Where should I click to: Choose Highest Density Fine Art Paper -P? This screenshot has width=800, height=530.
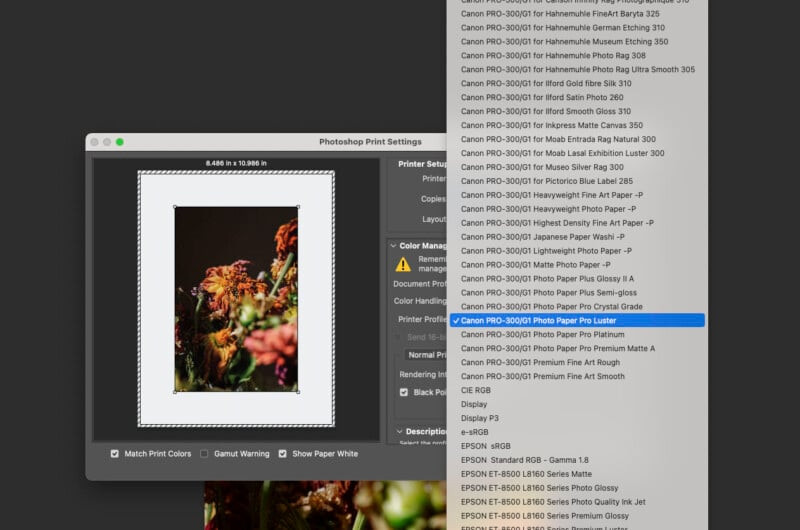coord(577,223)
